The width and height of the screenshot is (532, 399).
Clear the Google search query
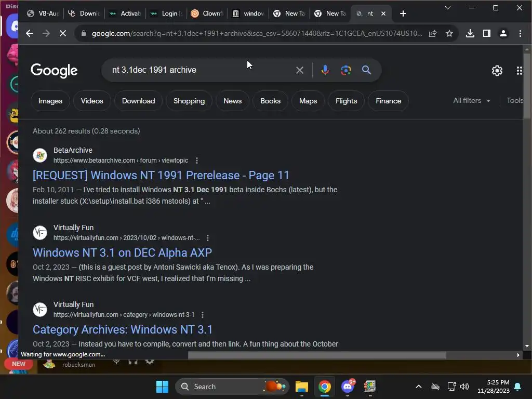pos(299,70)
